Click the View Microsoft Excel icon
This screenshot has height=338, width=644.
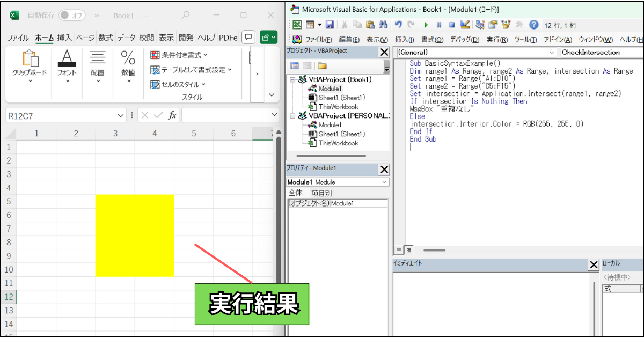click(x=297, y=25)
